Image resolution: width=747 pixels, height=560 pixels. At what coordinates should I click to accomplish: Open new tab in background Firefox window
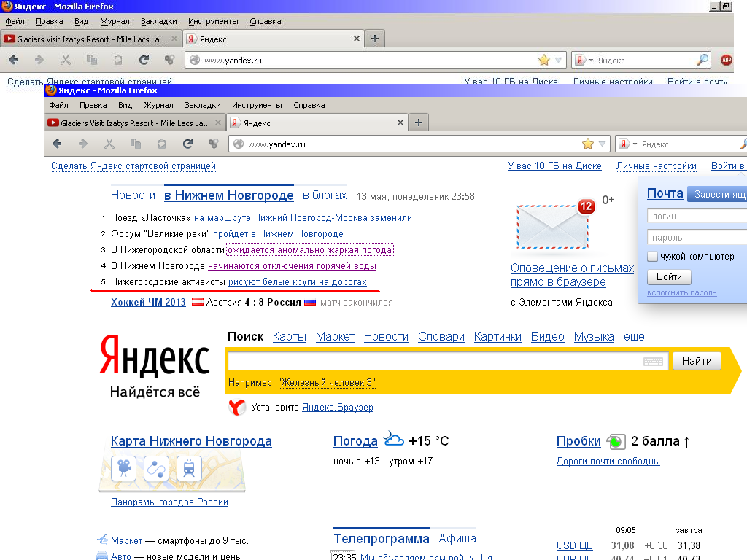374,39
